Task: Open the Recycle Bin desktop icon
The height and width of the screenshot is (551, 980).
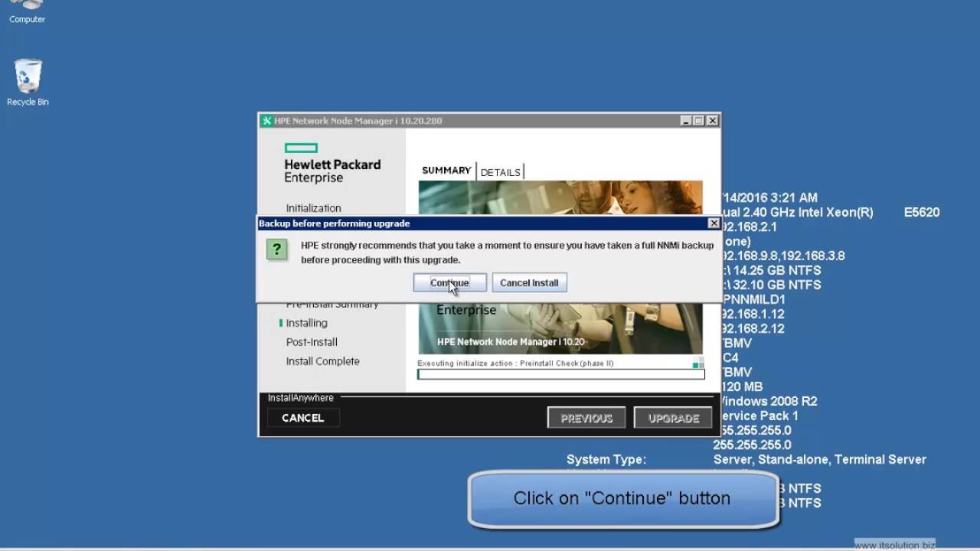Action: click(x=28, y=83)
